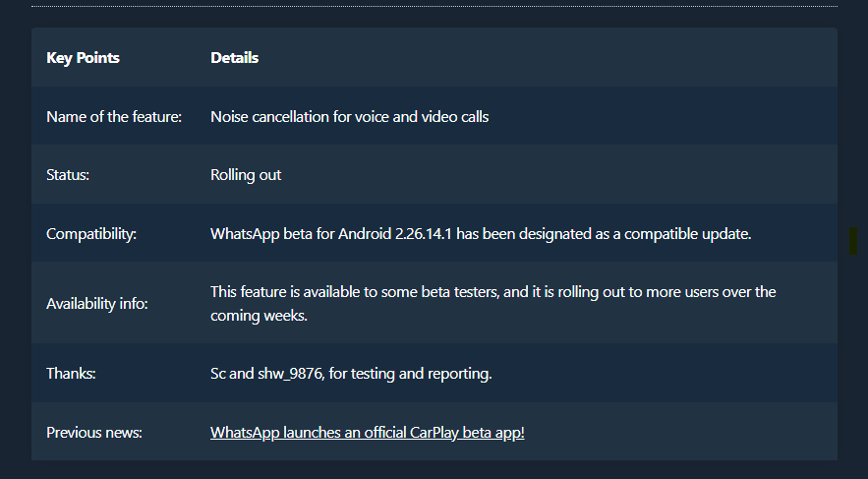Screen dimensions: 868x479
Task: Click the Status label cell
Action: (67, 175)
